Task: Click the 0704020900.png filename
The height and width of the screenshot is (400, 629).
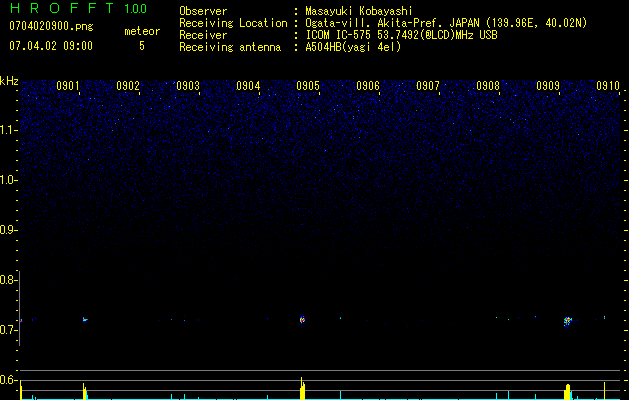Action: point(50,27)
